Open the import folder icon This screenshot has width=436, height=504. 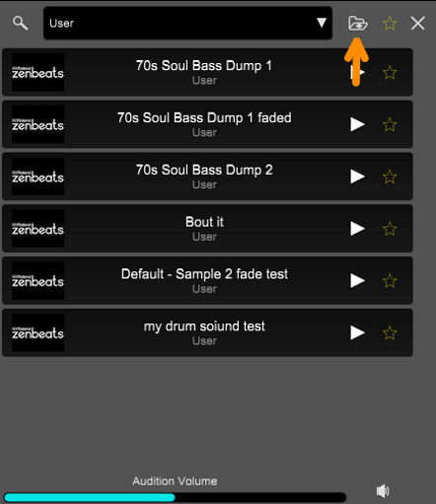(x=358, y=24)
